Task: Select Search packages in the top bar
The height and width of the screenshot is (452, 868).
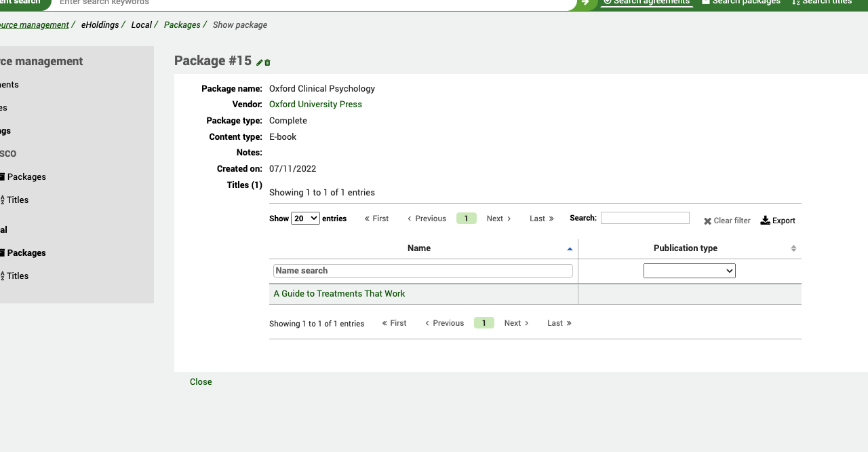Action: (741, 2)
